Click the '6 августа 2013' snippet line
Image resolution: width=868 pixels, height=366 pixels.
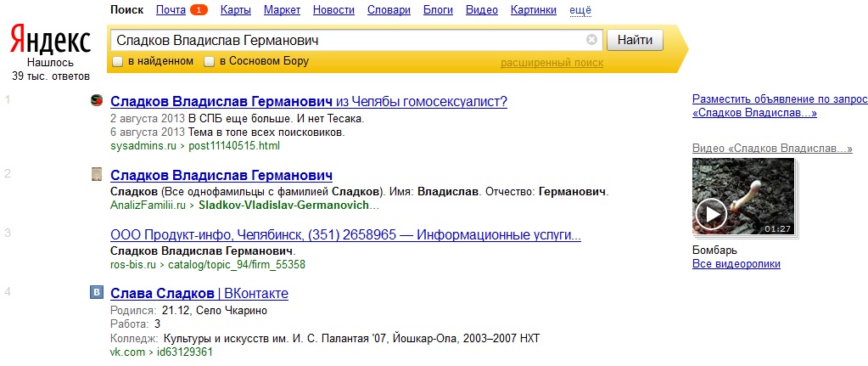[x=227, y=132]
